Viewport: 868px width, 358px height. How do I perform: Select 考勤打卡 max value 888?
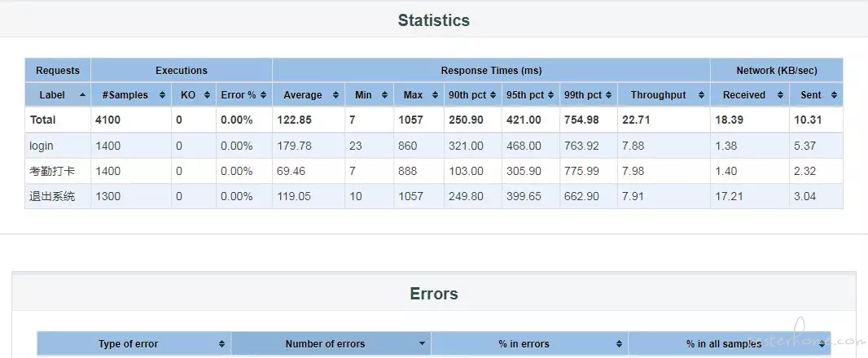click(408, 172)
